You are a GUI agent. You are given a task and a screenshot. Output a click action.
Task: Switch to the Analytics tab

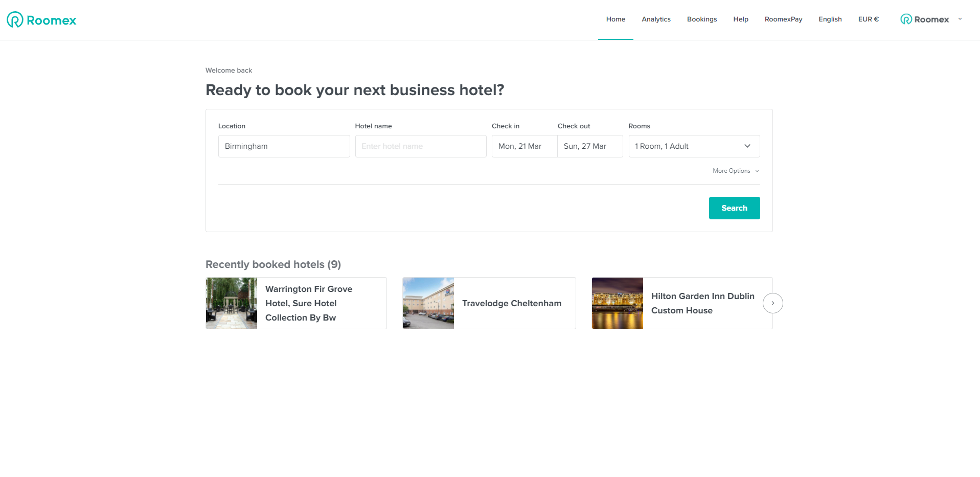tap(656, 19)
